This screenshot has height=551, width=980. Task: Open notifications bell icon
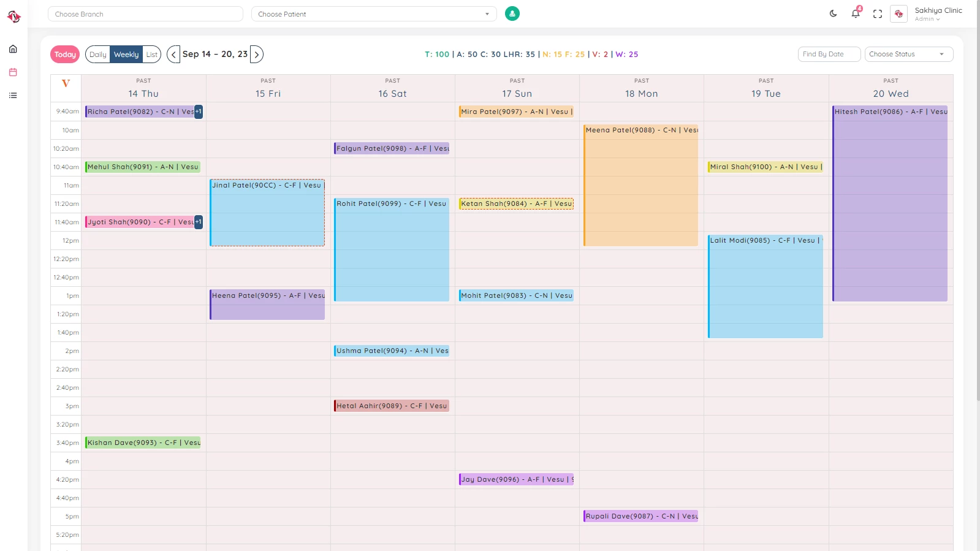click(x=856, y=13)
